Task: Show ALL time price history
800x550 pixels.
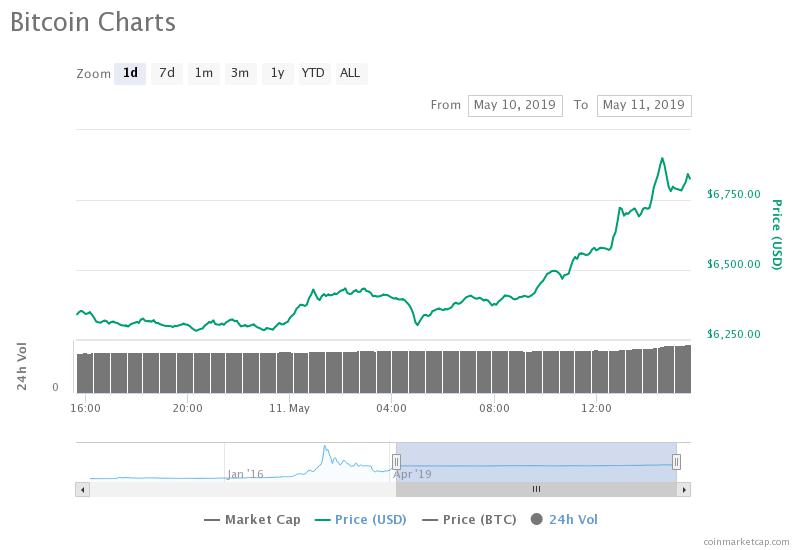Action: click(x=350, y=73)
